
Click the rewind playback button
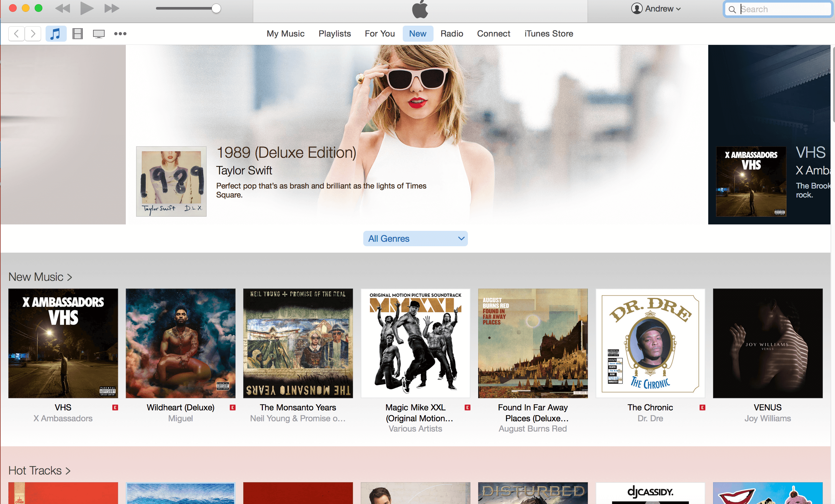(x=62, y=8)
